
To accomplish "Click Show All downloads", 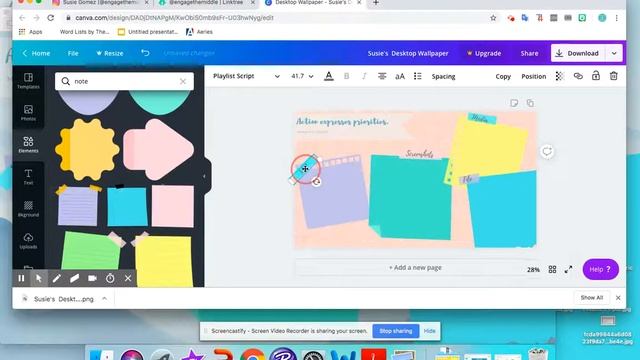I will 591,298.
